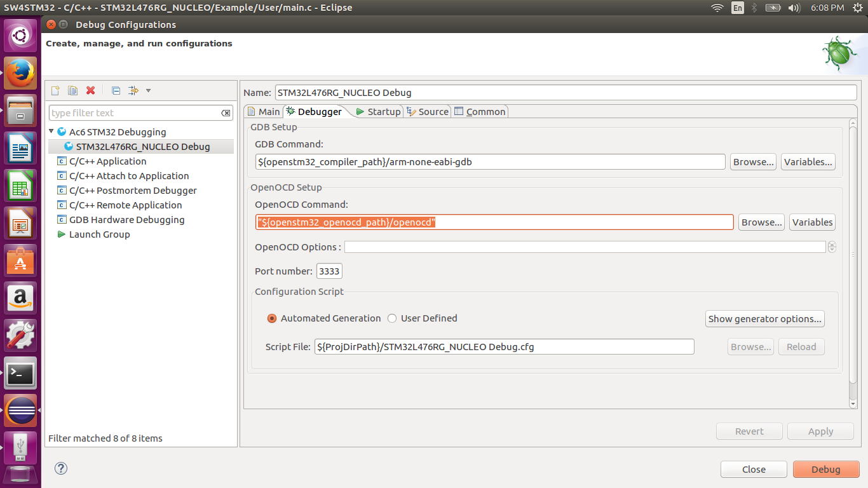Click into the OpenOCD Command field
Screen dimensions: 868x488
(x=494, y=222)
